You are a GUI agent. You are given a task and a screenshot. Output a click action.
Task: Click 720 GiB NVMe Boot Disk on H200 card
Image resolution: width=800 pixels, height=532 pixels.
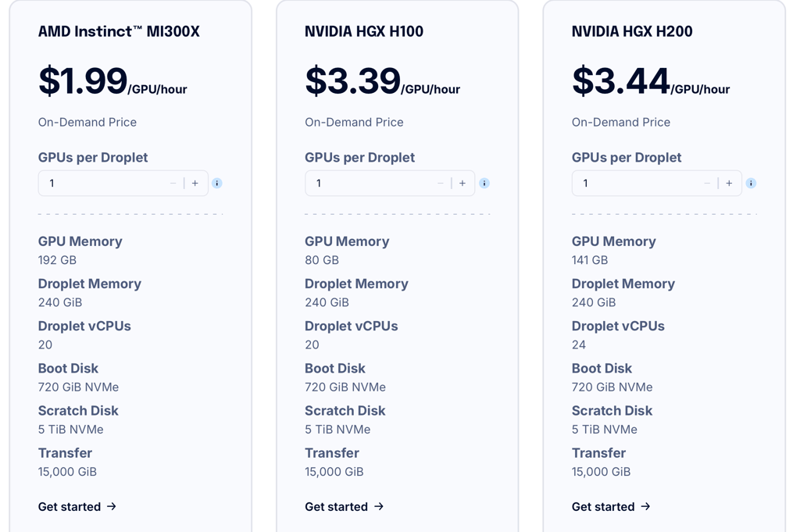pos(612,387)
